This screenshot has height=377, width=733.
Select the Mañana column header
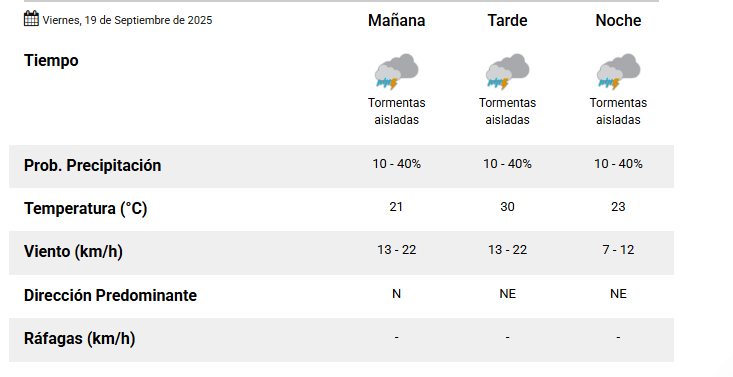pyautogui.click(x=396, y=20)
